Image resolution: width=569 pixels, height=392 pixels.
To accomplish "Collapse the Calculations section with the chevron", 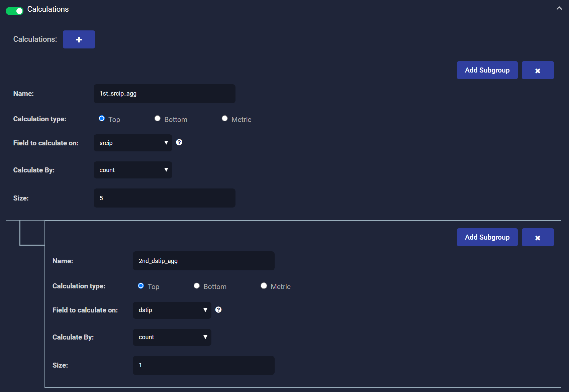I will [x=559, y=8].
